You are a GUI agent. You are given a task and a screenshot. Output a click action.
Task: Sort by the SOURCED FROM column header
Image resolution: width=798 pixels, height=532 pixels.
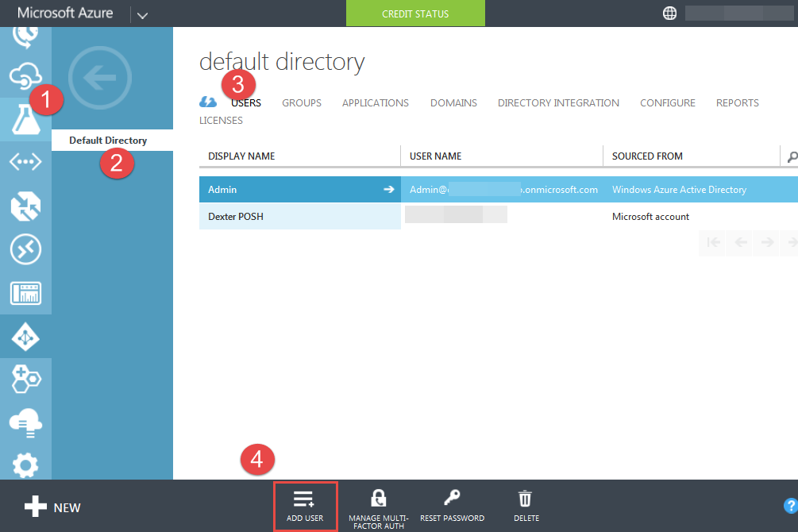691,156
